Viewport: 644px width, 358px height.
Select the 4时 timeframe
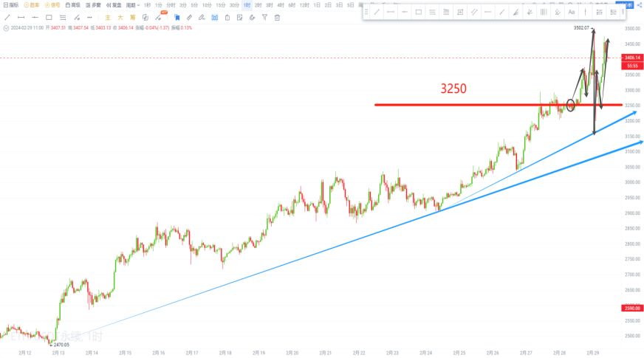pyautogui.click(x=281, y=5)
